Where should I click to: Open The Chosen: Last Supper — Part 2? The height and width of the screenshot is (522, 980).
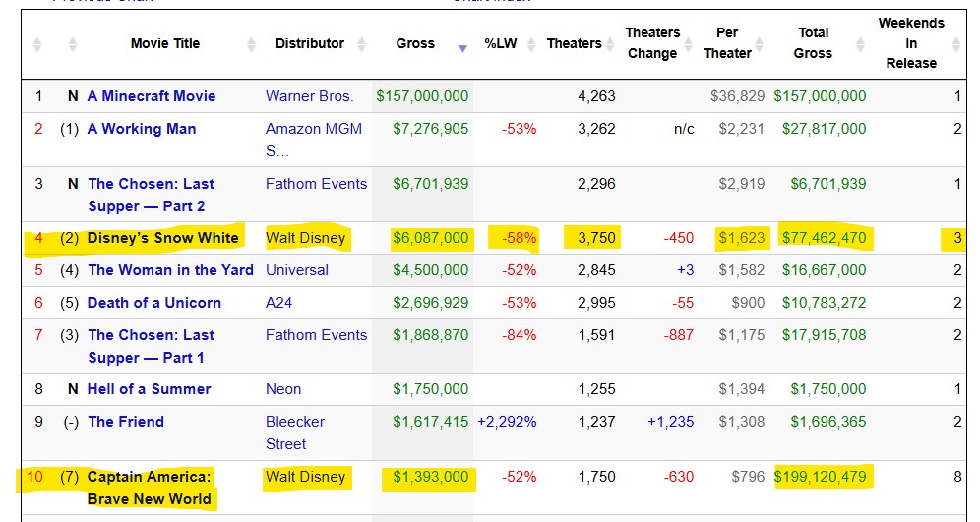tap(151, 195)
